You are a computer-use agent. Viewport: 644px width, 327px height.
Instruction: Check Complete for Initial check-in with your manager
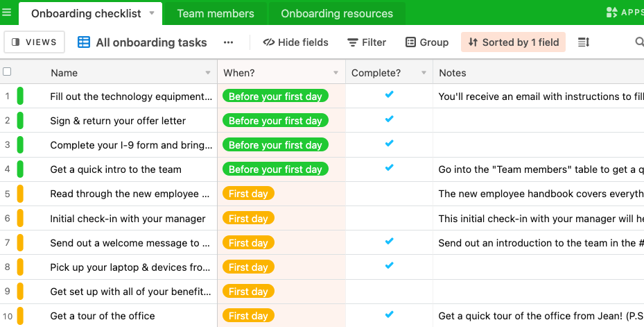tap(390, 219)
